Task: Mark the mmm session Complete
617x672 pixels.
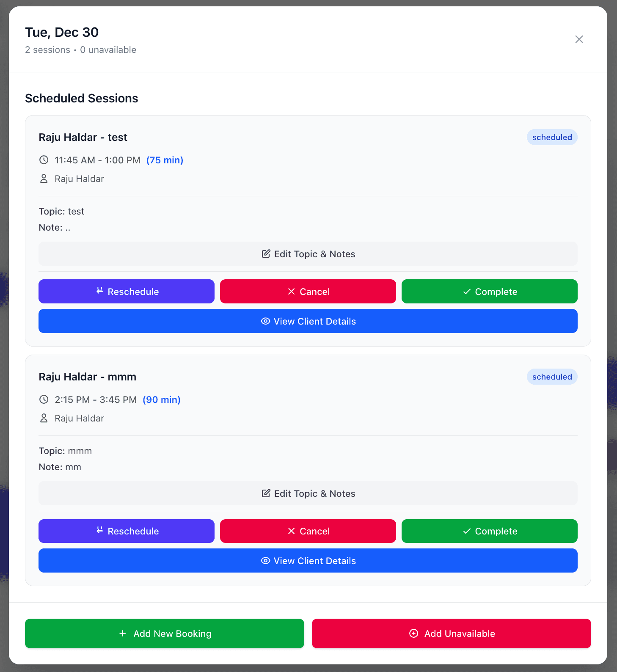Action: [x=489, y=531]
